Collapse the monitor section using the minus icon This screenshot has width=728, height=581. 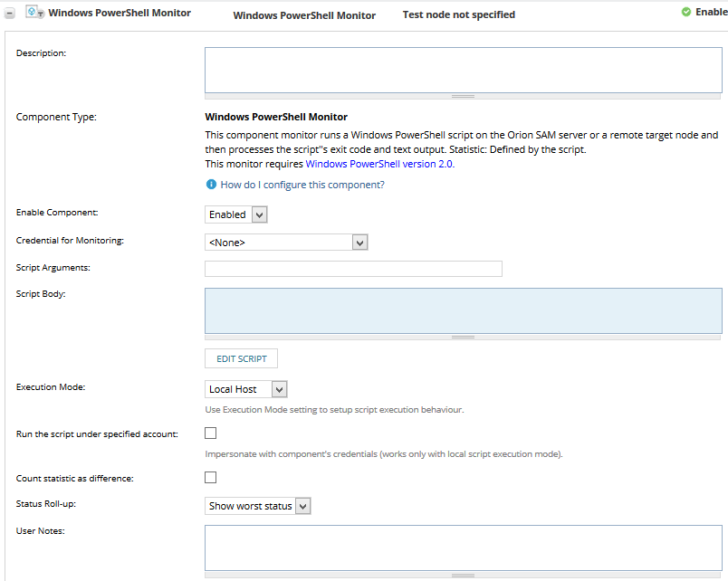[x=11, y=12]
